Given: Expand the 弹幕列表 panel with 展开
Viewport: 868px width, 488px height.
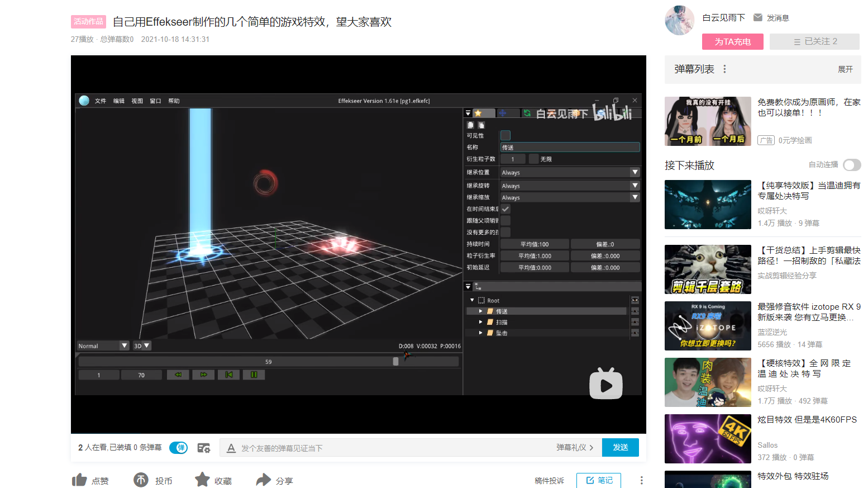Looking at the screenshot, I should coord(845,69).
